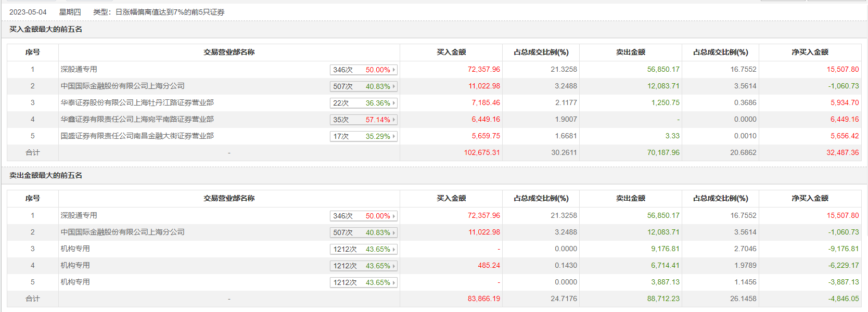Open 华泰证券上海牡丹江路证券营业部 link
This screenshot has width=868, height=312.
(137, 102)
